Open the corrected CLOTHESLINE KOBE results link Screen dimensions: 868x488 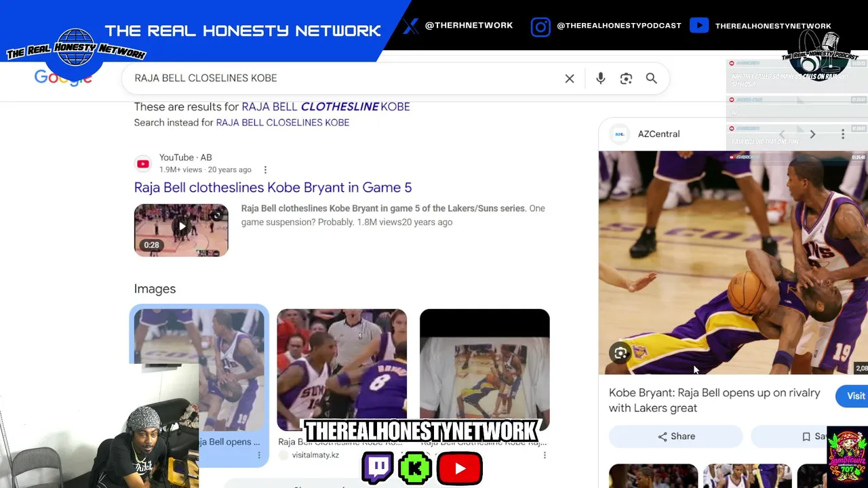pyautogui.click(x=325, y=106)
